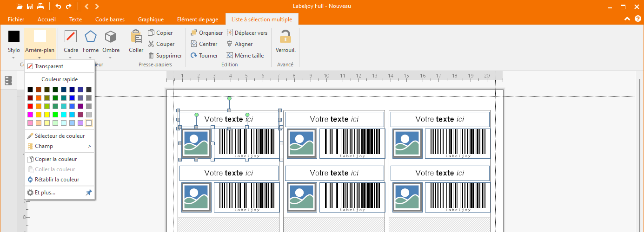Select the white Arrière-plan color box
Image resolution: width=644 pixels, height=232 pixels.
[x=40, y=36]
